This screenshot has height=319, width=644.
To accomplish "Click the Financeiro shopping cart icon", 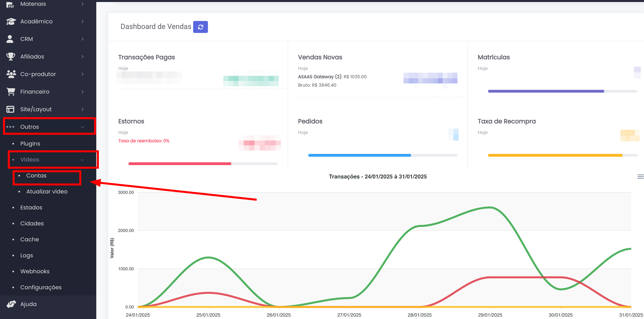I will click(11, 92).
